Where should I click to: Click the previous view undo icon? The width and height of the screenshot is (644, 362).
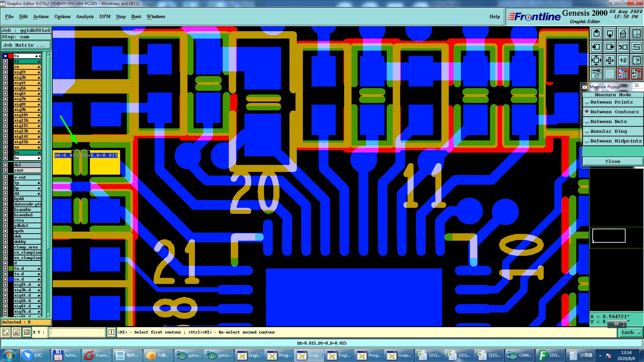click(623, 47)
